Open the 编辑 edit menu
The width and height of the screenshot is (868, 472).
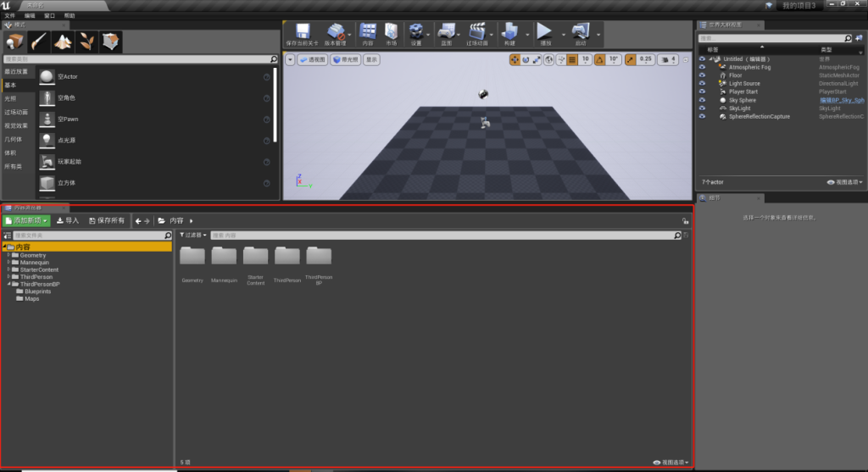click(30, 15)
